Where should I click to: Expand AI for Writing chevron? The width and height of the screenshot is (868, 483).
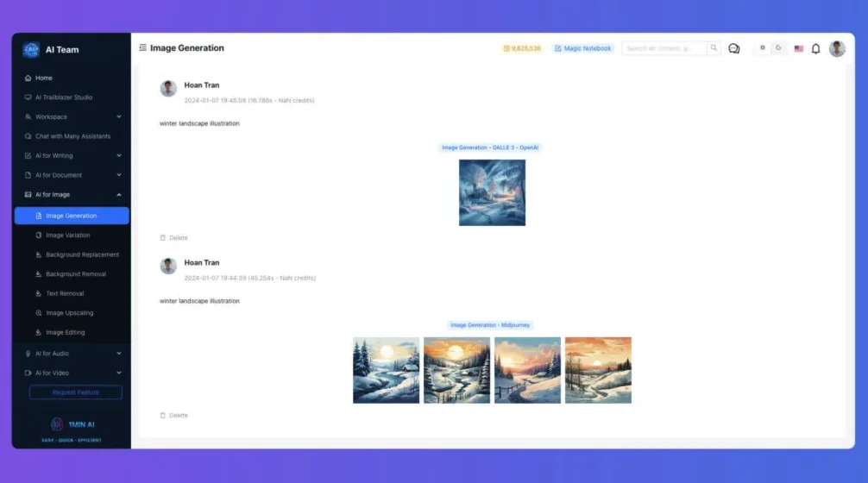point(118,155)
